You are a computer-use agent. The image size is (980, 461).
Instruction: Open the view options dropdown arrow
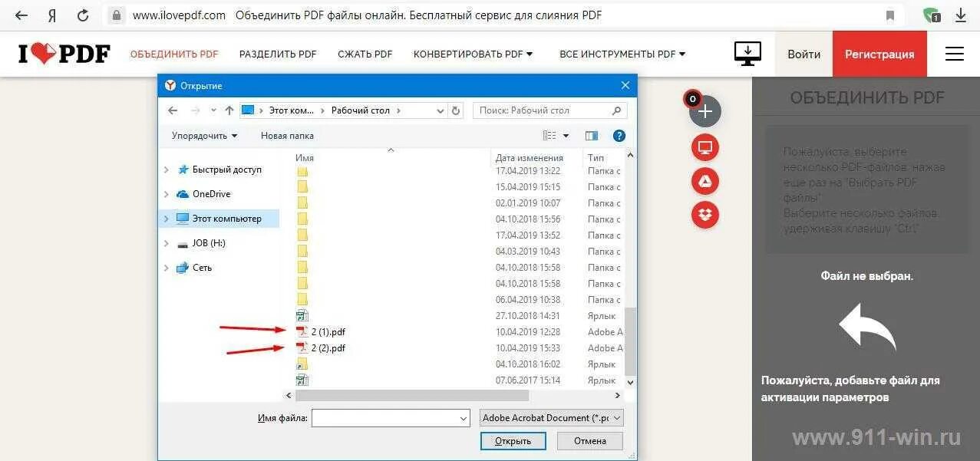point(566,136)
